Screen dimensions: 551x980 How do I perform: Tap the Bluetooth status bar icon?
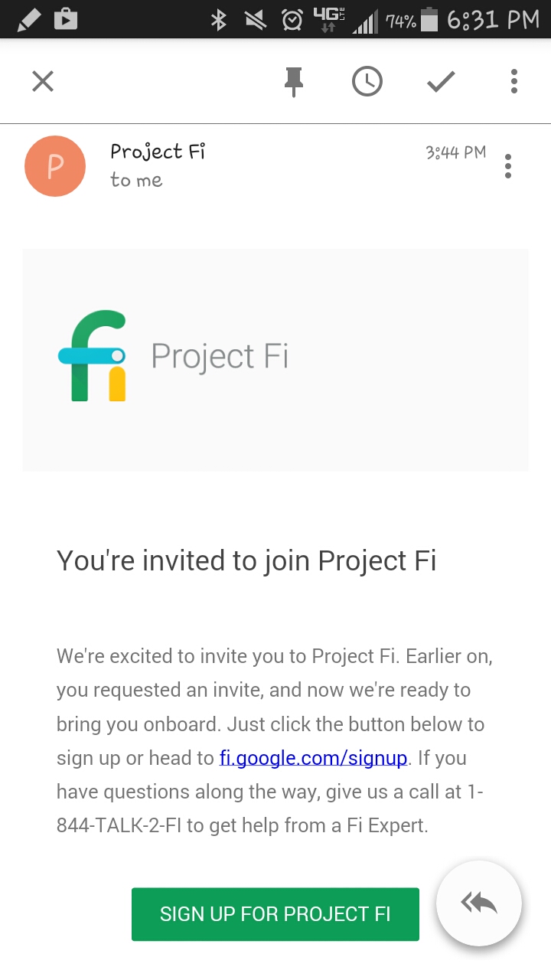coord(219,20)
